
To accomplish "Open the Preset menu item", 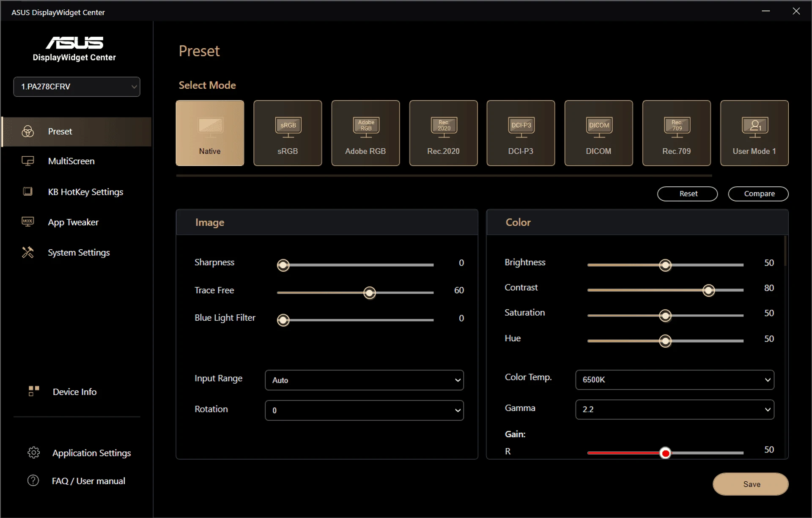I will [x=77, y=131].
